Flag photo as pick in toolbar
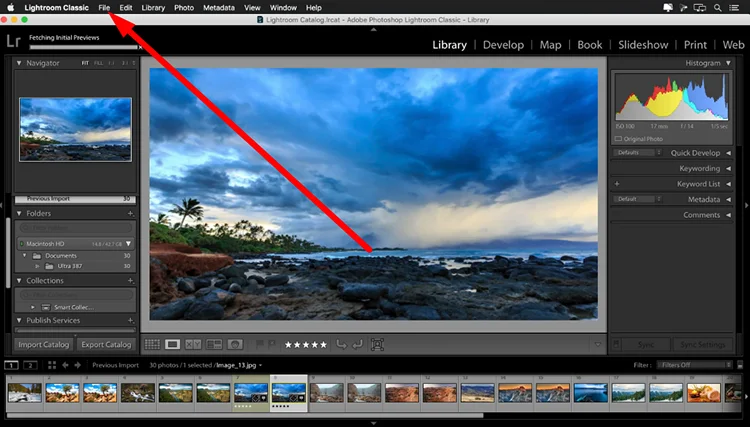750x427 pixels. pos(260,344)
